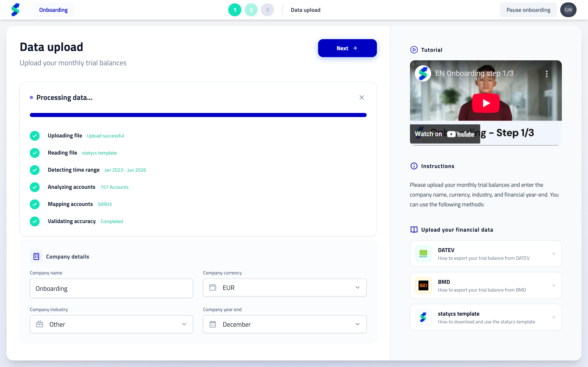Click the Mapping accounts checkmark

[x=35, y=204]
